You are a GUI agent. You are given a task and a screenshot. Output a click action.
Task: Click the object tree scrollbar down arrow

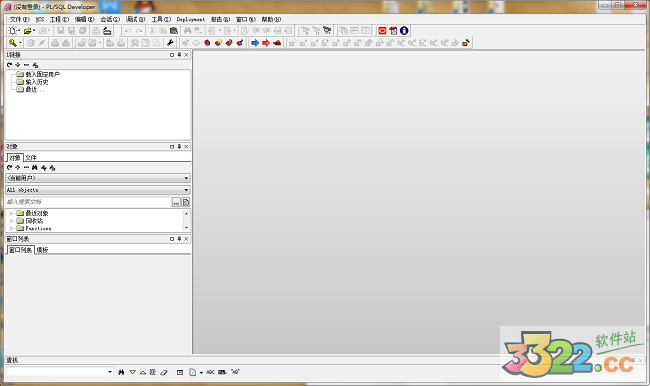[187, 228]
